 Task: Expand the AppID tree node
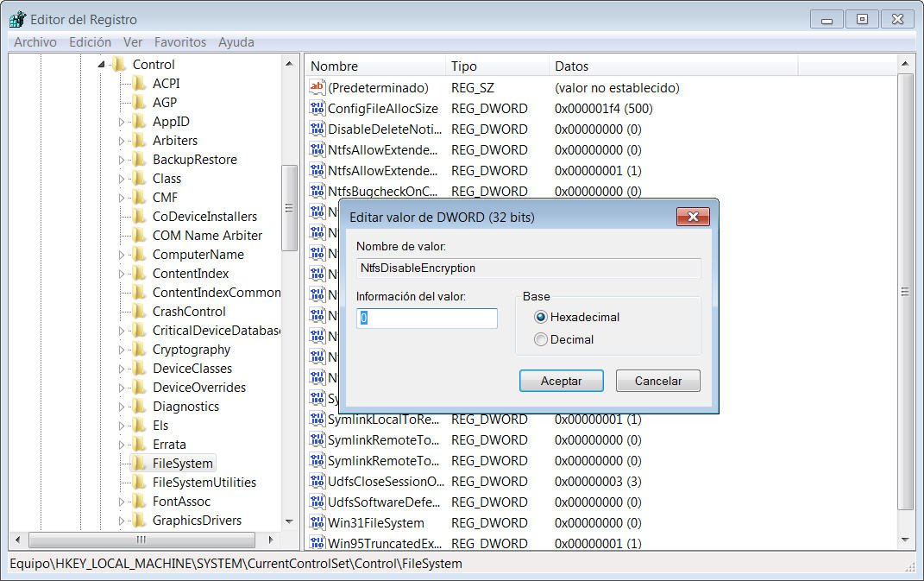[122, 122]
